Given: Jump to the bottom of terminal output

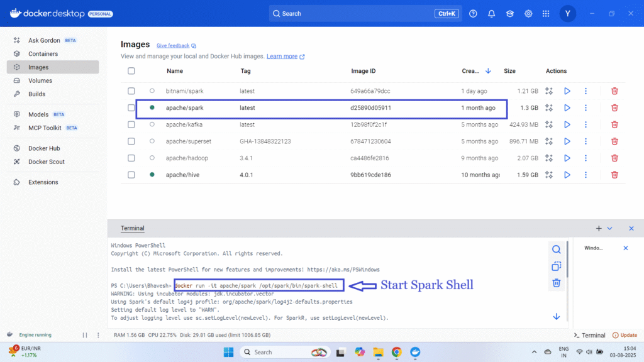Looking at the screenshot, I should (556, 317).
